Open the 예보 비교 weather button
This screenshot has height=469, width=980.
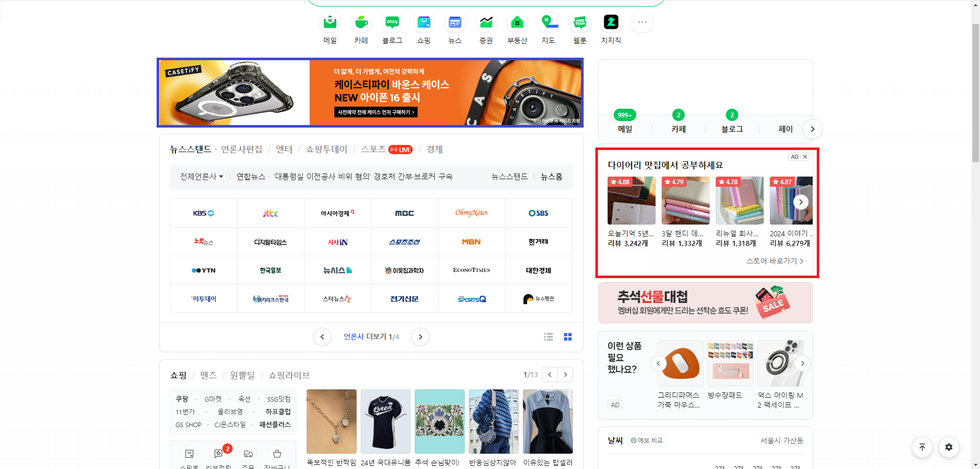(x=647, y=440)
